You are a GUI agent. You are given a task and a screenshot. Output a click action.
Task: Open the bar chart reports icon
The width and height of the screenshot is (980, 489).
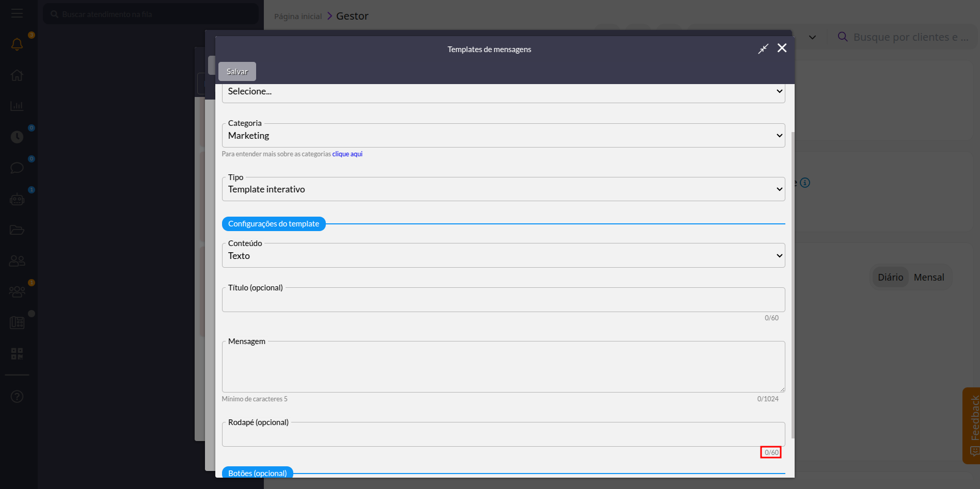pos(17,106)
